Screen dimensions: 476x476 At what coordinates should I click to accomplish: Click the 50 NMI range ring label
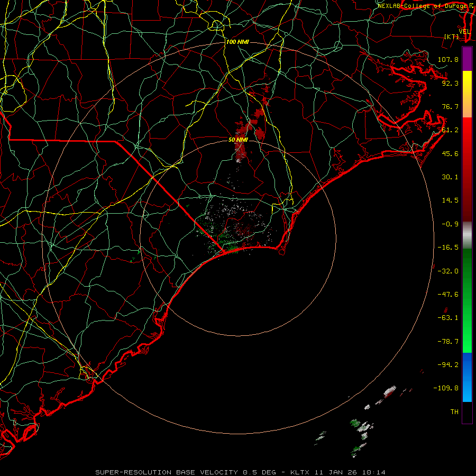(x=238, y=140)
